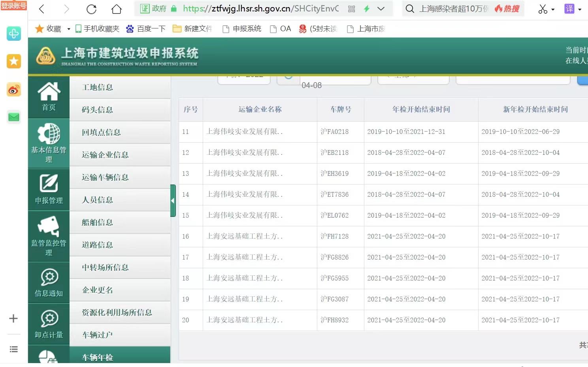Click company name in row 16

[x=245, y=236]
